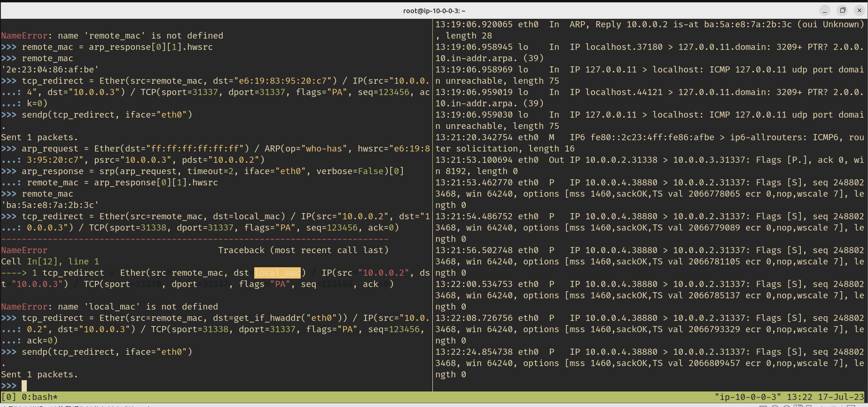Image resolution: width=868 pixels, height=407 pixels.
Task: Maximize the terminal window
Action: [843, 10]
